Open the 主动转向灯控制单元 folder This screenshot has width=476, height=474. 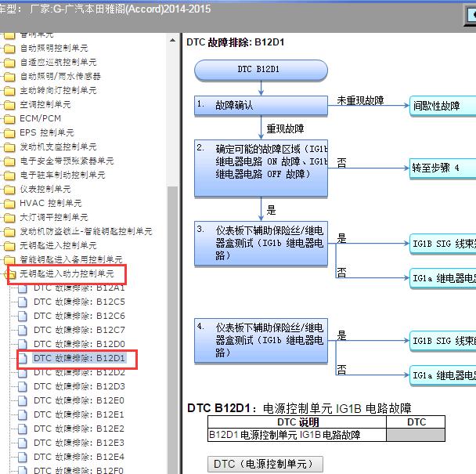(58, 91)
